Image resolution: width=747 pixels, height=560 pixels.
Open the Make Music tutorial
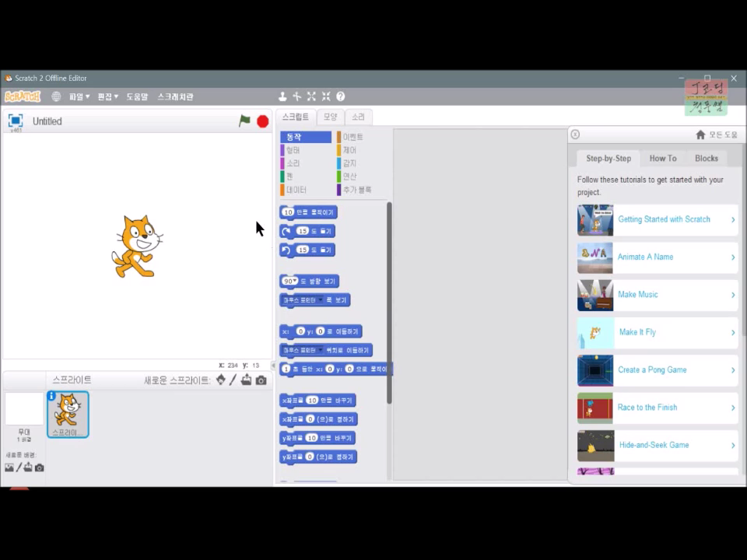[658, 295]
